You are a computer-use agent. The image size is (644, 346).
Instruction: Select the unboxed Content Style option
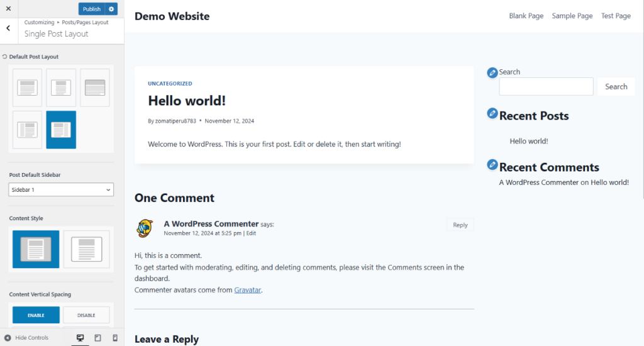(x=87, y=249)
